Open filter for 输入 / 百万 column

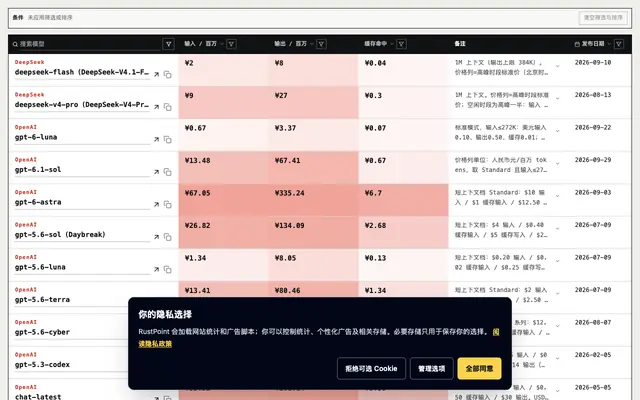coord(231,44)
